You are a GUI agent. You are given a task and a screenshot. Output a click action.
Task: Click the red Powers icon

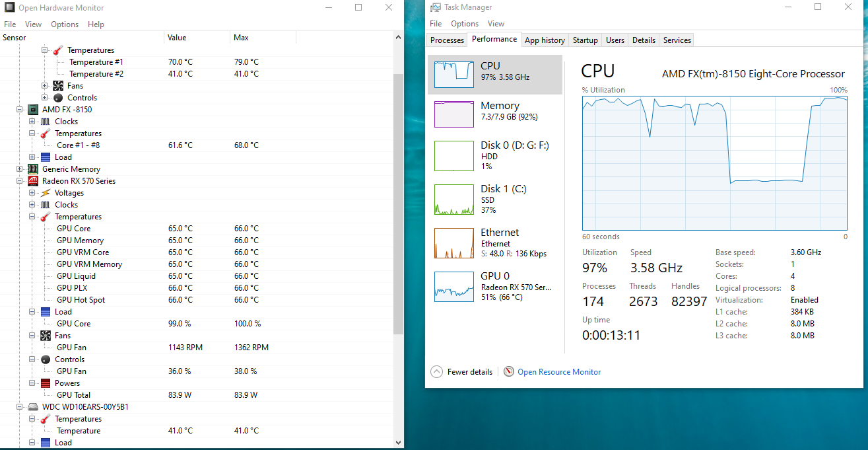point(46,383)
